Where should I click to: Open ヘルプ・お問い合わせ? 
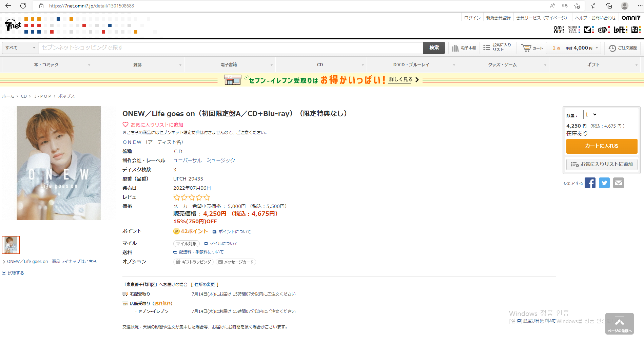point(595,18)
